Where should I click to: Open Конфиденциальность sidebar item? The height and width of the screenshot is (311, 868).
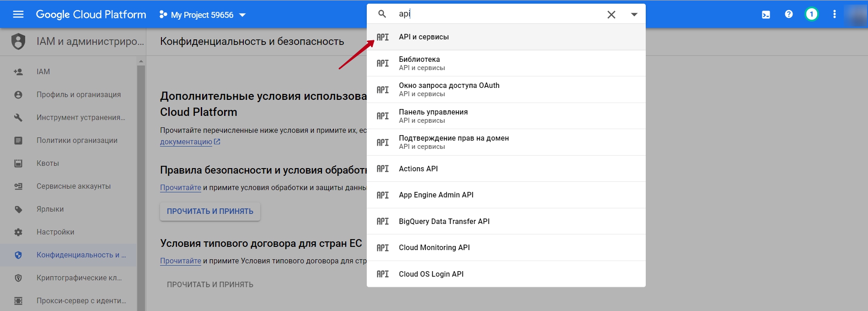click(x=69, y=255)
